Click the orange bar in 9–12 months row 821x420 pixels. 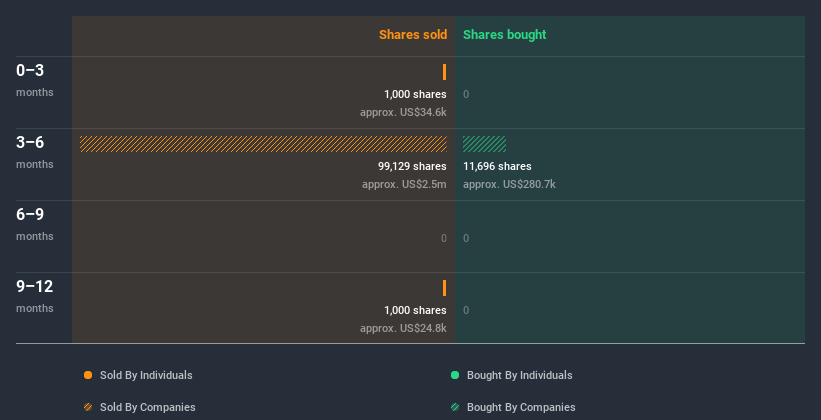point(445,288)
